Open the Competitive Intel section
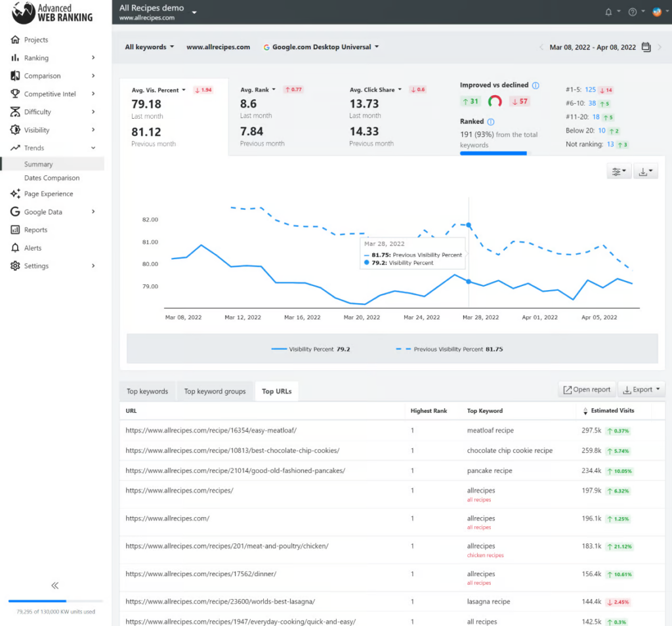 coord(49,93)
